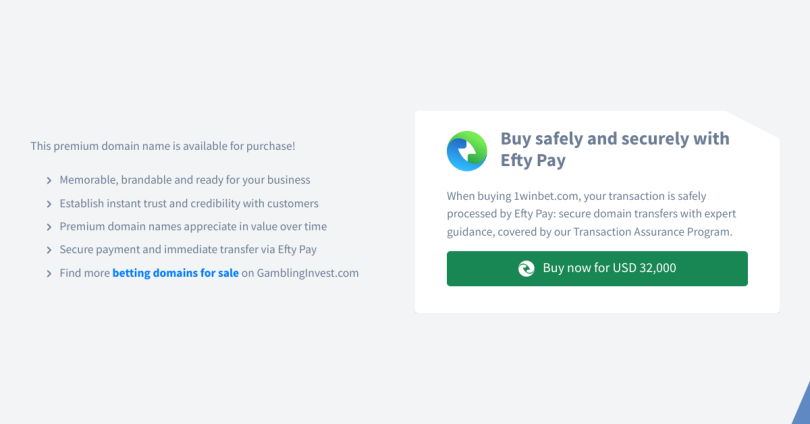Click the chevron beside Memorable, brandable bullet
The height and width of the screenshot is (424, 810).
[x=49, y=180]
